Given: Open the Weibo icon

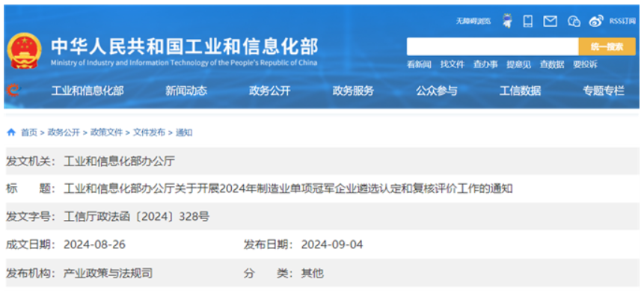Looking at the screenshot, I should click(x=596, y=20).
